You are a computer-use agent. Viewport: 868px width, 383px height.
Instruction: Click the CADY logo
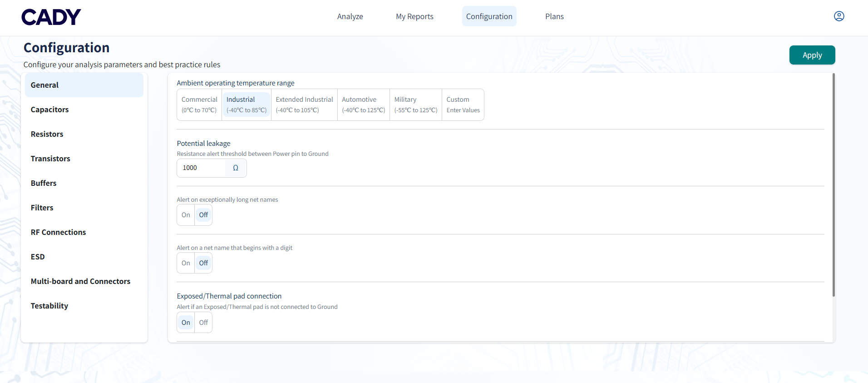pos(51,17)
